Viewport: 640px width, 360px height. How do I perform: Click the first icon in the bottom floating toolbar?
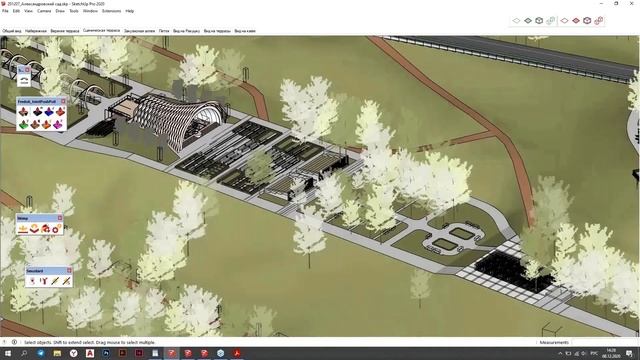[32, 281]
